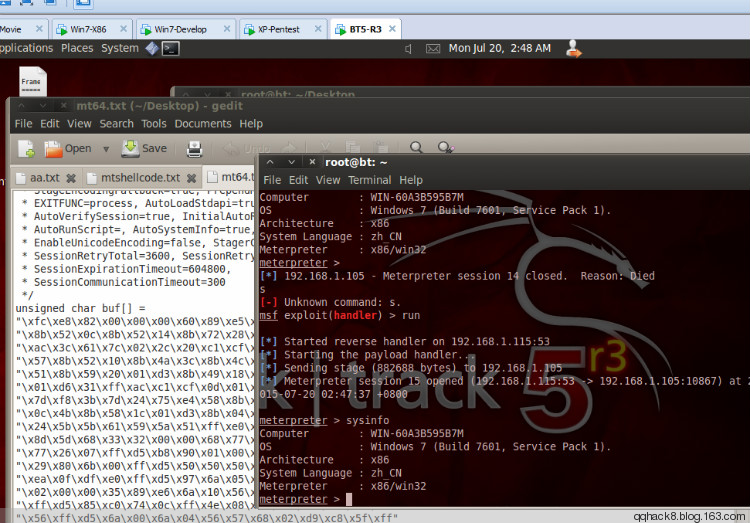The image size is (750, 523).
Task: Click the Print icon in gedit toolbar
Action: tap(194, 149)
